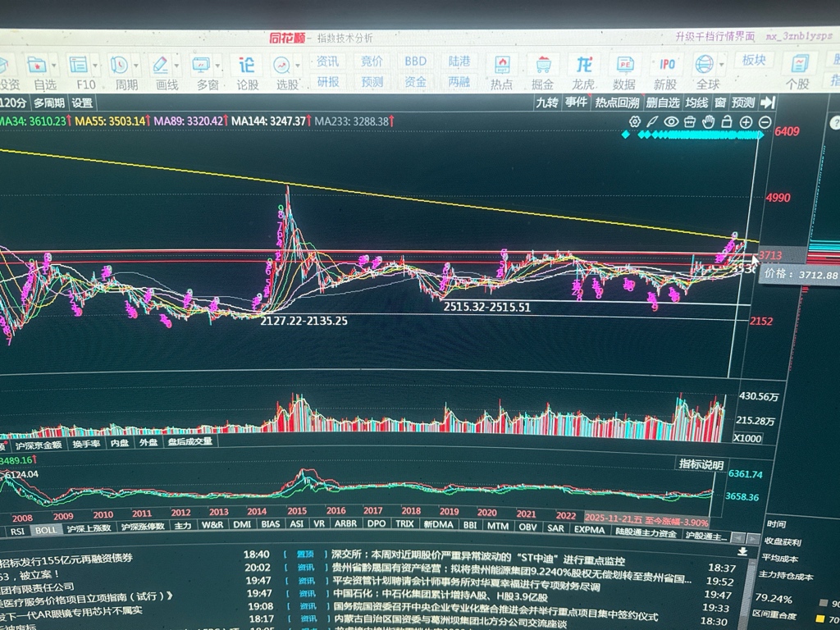Click the 陆港 toolbar button

(459, 61)
